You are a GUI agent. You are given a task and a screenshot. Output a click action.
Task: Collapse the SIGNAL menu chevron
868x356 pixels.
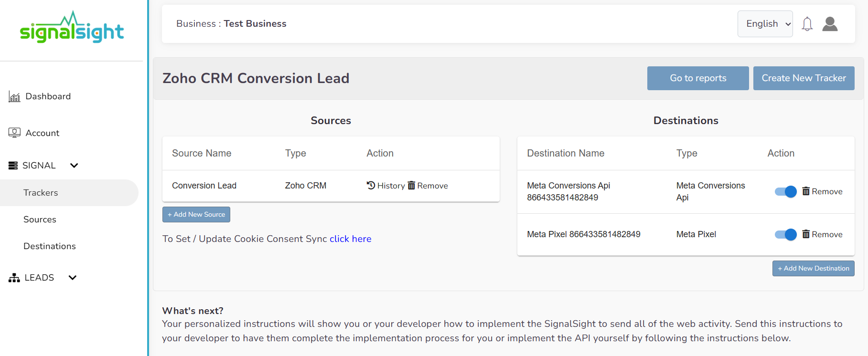click(74, 166)
